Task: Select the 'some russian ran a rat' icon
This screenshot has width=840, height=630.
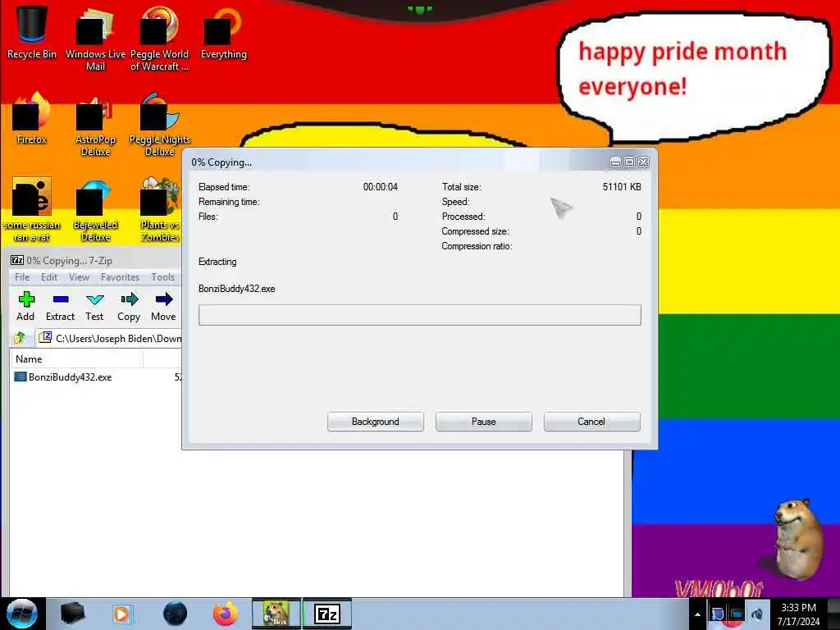Action: [32, 210]
